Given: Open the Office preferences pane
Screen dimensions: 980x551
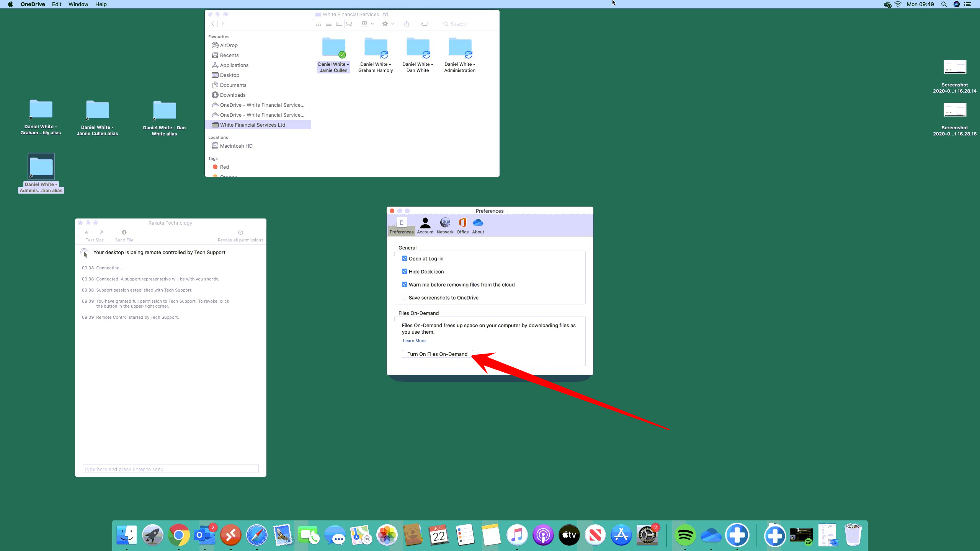Looking at the screenshot, I should pos(462,225).
